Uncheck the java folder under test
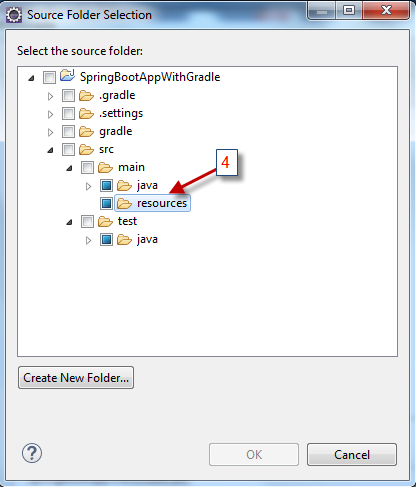The height and width of the screenshot is (487, 416). (x=106, y=239)
